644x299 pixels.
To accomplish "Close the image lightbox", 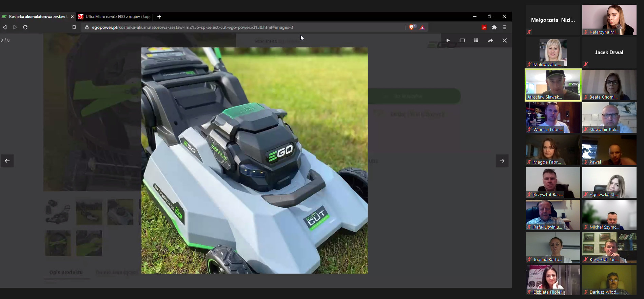I will tap(505, 40).
